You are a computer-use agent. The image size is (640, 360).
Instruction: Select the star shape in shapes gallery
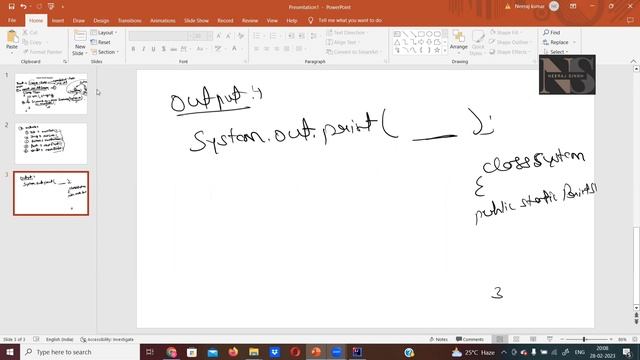(437, 50)
